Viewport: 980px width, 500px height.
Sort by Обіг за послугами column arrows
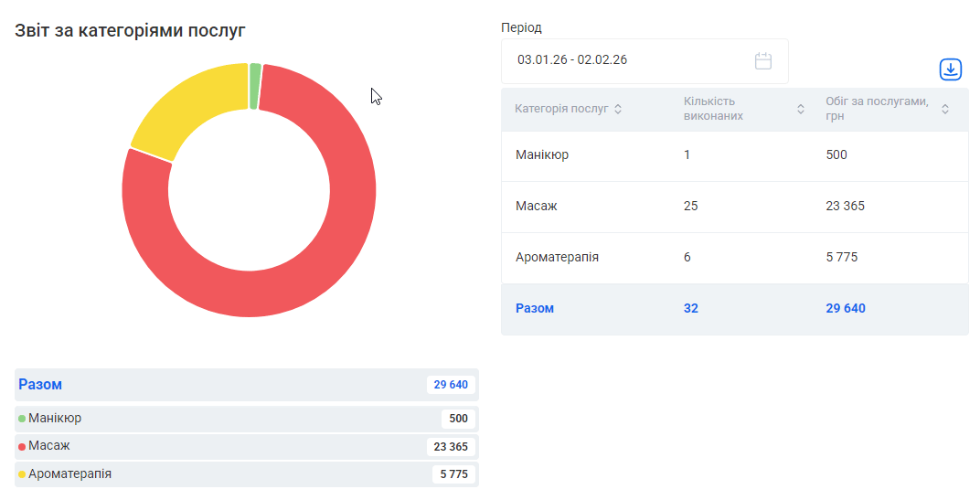pos(945,110)
